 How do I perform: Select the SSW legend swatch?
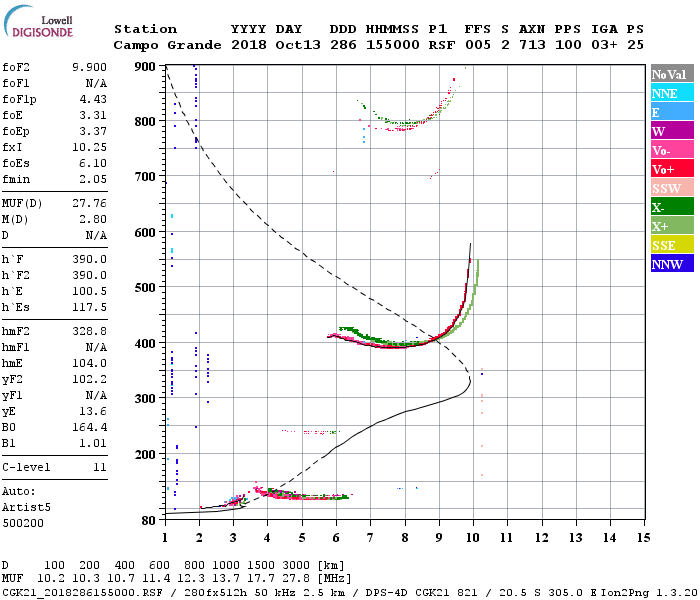tap(672, 188)
